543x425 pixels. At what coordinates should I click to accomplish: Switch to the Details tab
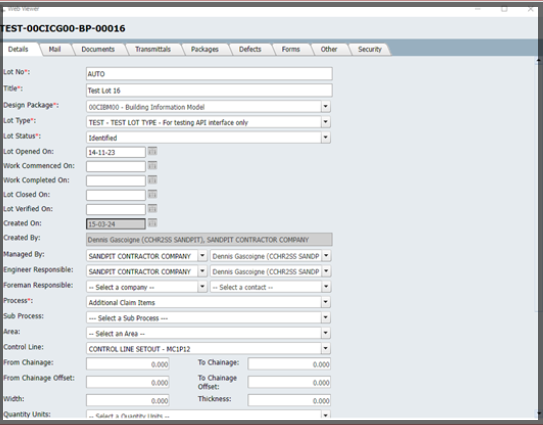pos(18,49)
